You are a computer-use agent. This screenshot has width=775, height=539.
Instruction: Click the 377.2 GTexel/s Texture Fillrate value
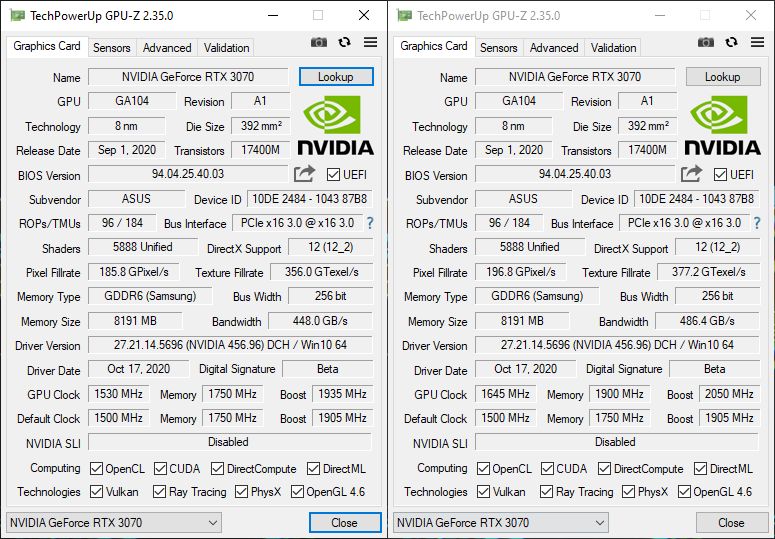[709, 272]
